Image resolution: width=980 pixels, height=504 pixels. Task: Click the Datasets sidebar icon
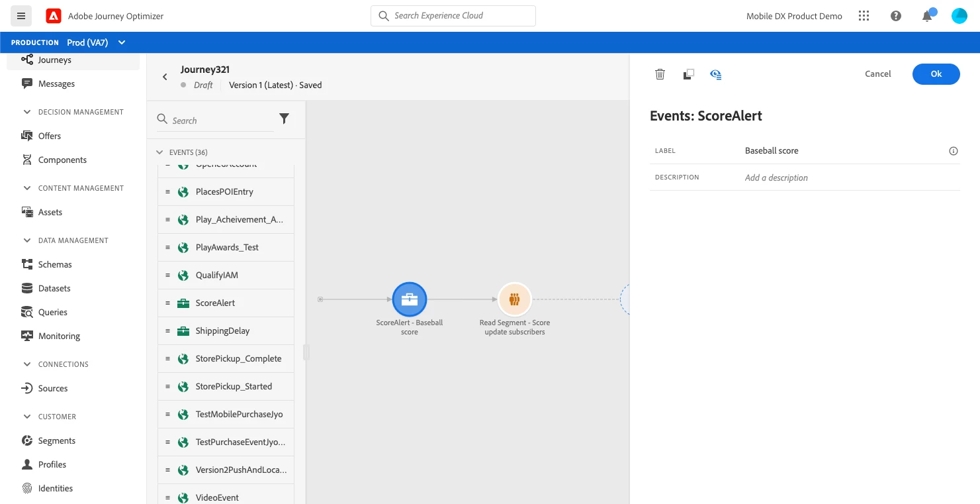click(x=27, y=288)
